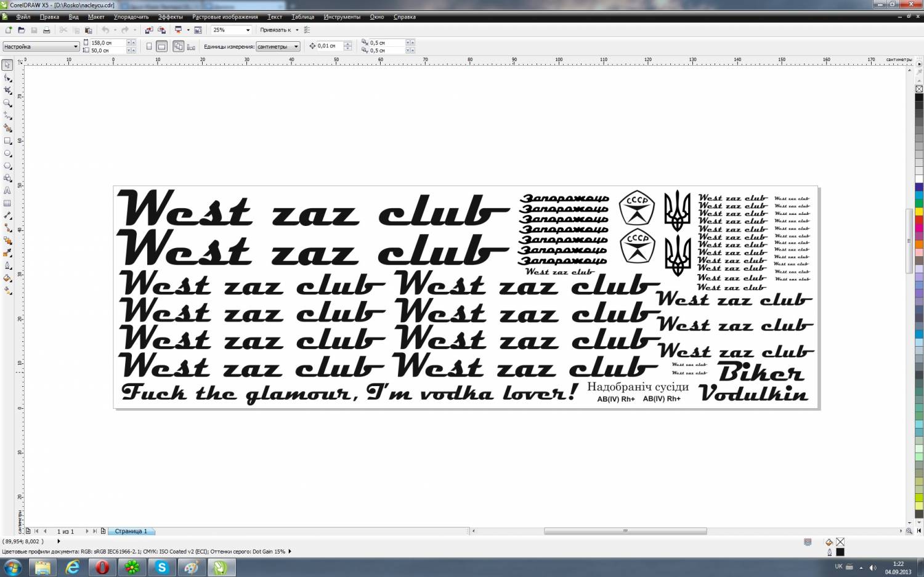Open the Файл menu
Viewport: 924px width, 577px height.
click(23, 17)
